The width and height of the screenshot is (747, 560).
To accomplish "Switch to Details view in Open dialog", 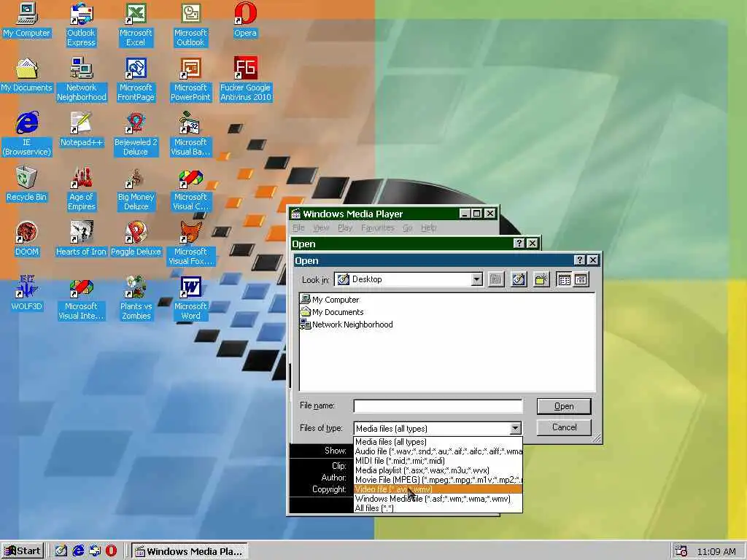I will click(x=580, y=279).
